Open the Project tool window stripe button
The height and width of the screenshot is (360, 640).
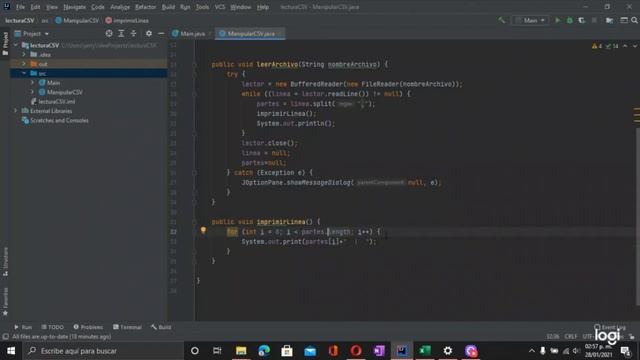tap(5, 43)
